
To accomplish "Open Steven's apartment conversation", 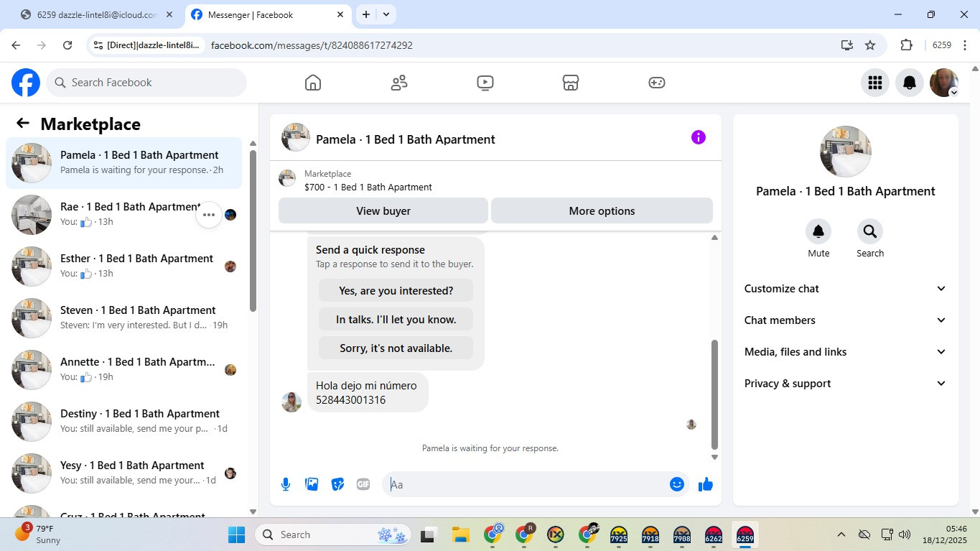I will (x=124, y=318).
